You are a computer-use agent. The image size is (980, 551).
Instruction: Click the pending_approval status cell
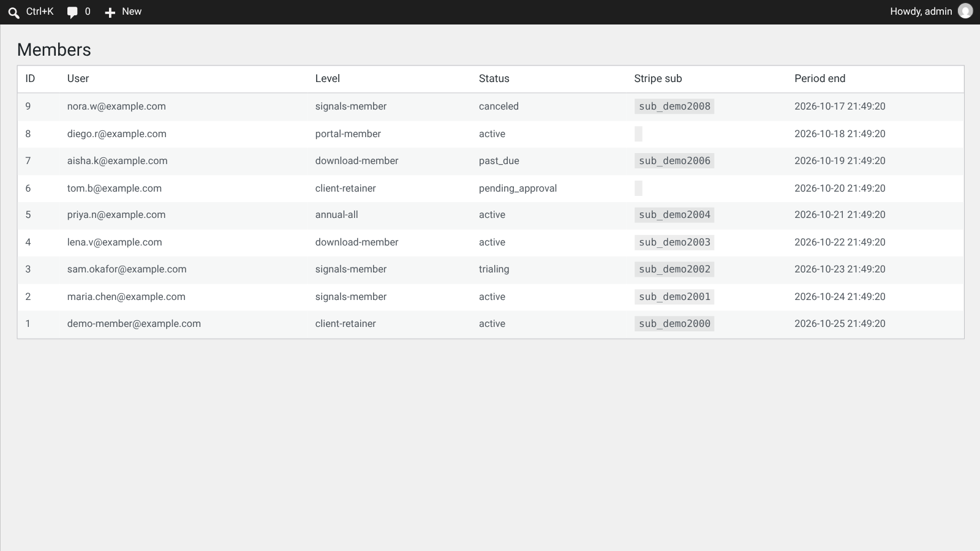(x=518, y=189)
